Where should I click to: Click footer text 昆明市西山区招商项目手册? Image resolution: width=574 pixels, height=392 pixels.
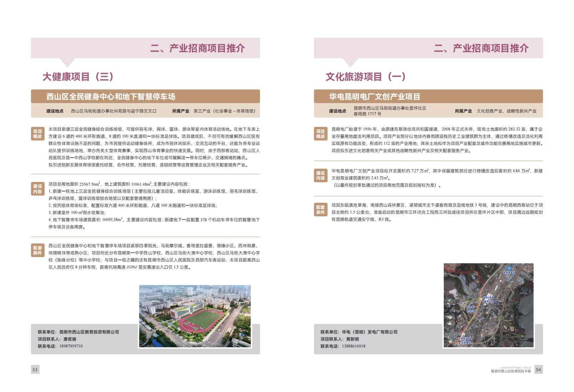coord(511,371)
